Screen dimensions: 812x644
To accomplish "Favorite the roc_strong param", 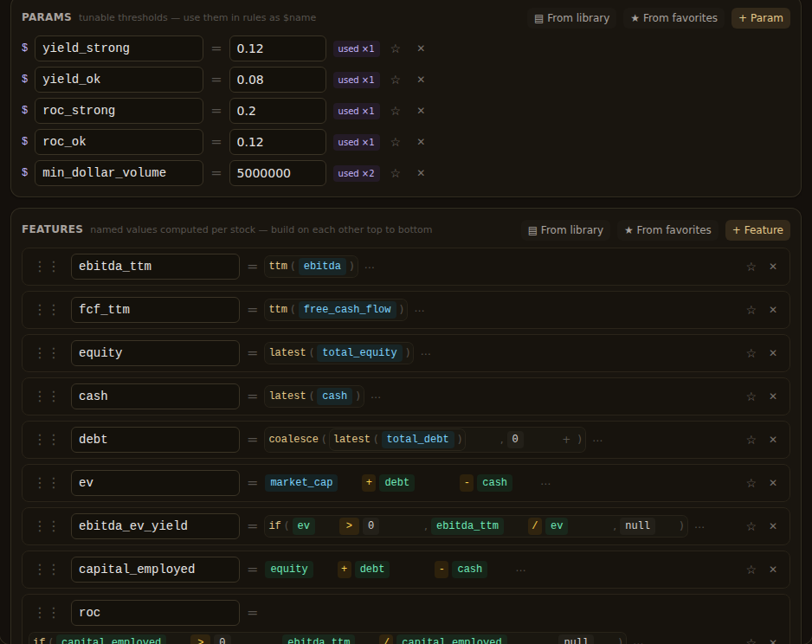I will (396, 111).
